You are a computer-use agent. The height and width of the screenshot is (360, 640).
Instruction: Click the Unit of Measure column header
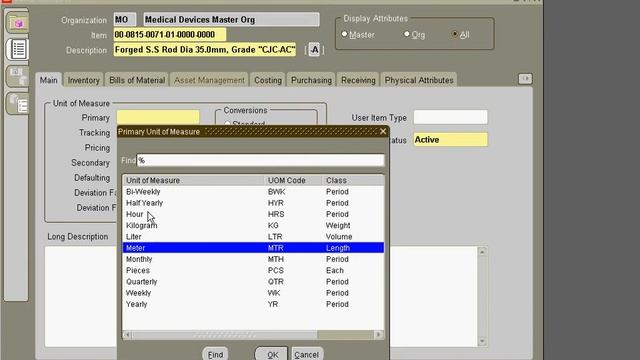(193, 180)
